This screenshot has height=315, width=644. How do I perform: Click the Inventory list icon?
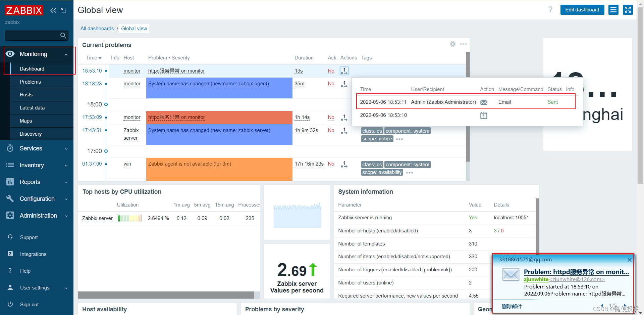[10, 165]
